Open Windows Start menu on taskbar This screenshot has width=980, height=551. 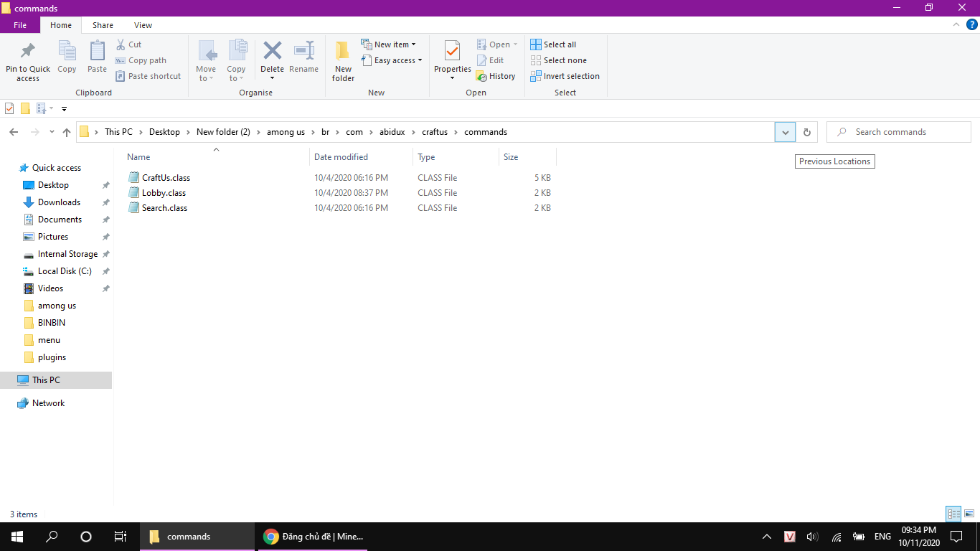click(17, 537)
